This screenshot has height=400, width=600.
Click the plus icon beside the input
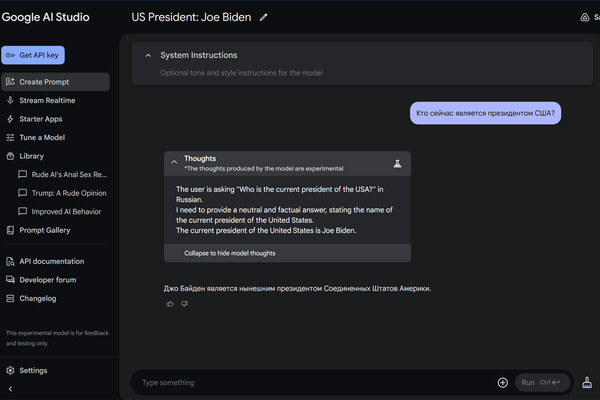502,382
